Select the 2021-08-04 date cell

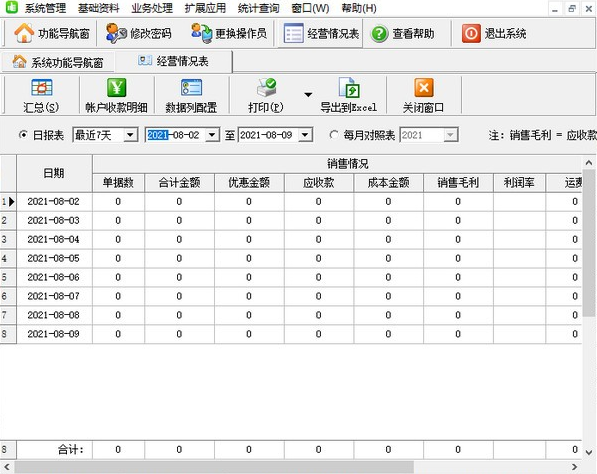(x=54, y=239)
